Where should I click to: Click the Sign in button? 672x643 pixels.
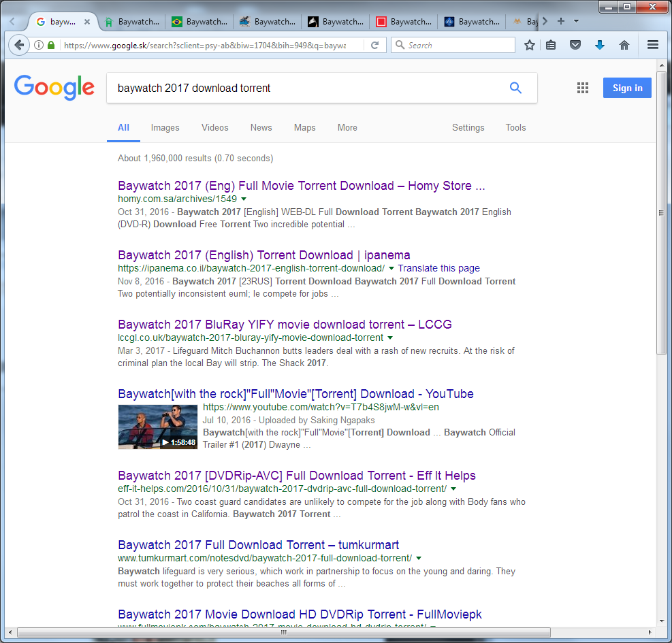click(x=627, y=88)
